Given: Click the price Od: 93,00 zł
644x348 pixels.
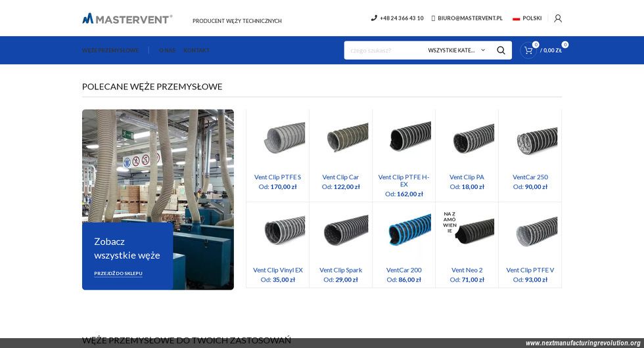Looking at the screenshot, I should [x=530, y=280].
